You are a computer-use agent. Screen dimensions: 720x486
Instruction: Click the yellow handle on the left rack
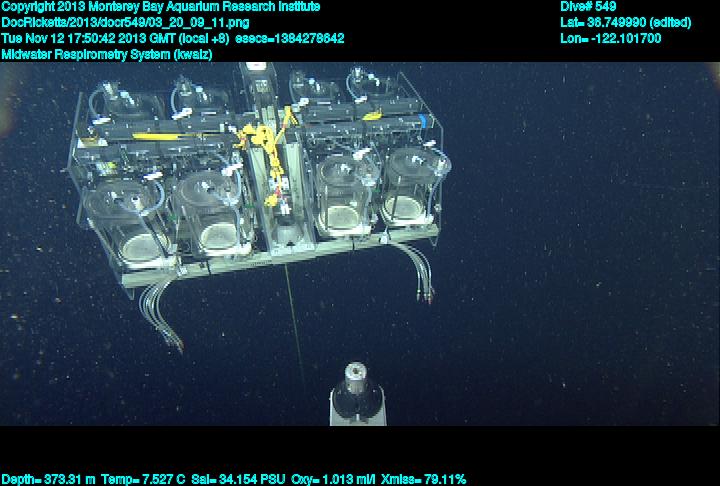coord(150,136)
